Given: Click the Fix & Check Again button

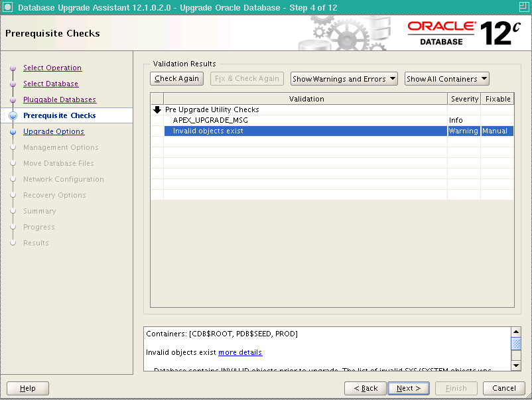Looking at the screenshot, I should [247, 79].
